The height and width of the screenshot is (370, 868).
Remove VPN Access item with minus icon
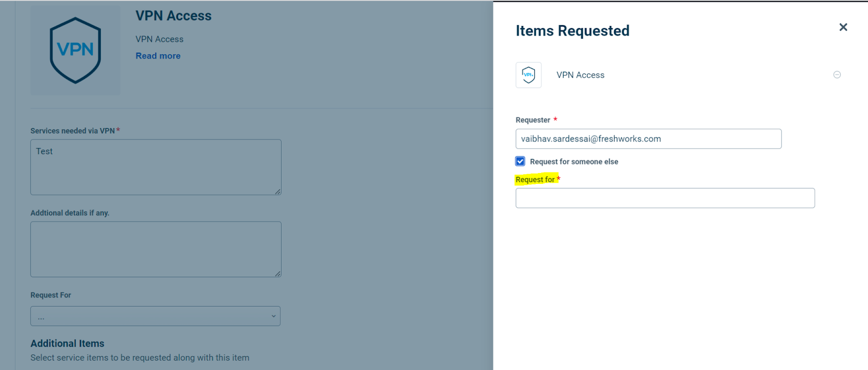pos(837,75)
